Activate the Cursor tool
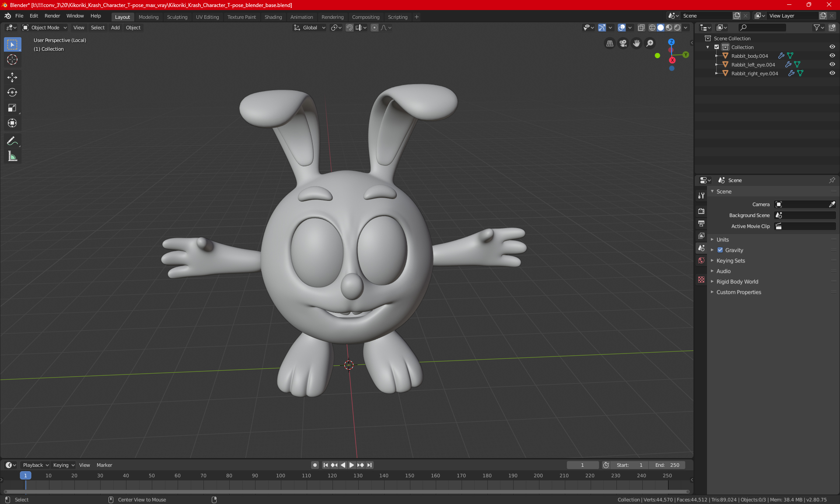This screenshot has height=504, width=840. [x=12, y=60]
